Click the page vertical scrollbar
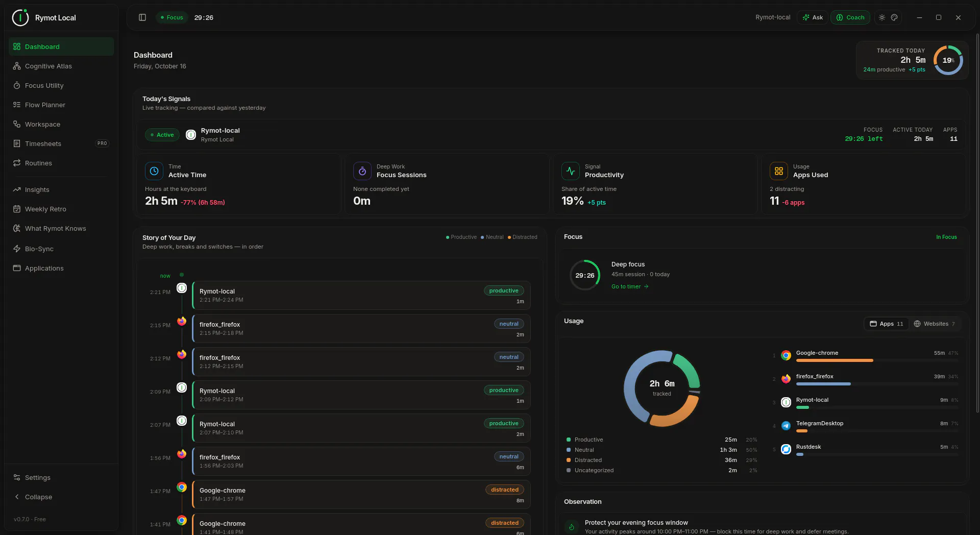Screen dimensions: 980x535 click(x=977, y=223)
